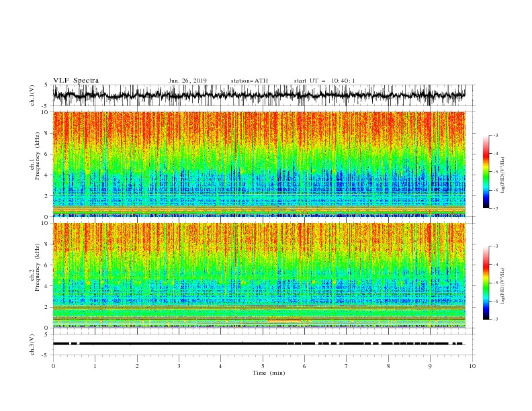Click the 'Time (min)' x-axis label
Viewport: 532px width, 411px height.
point(269,373)
